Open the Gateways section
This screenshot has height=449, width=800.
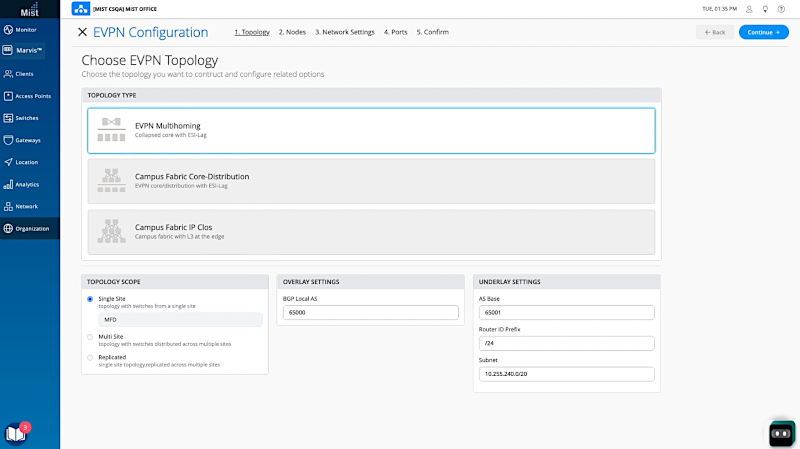pyautogui.click(x=29, y=140)
